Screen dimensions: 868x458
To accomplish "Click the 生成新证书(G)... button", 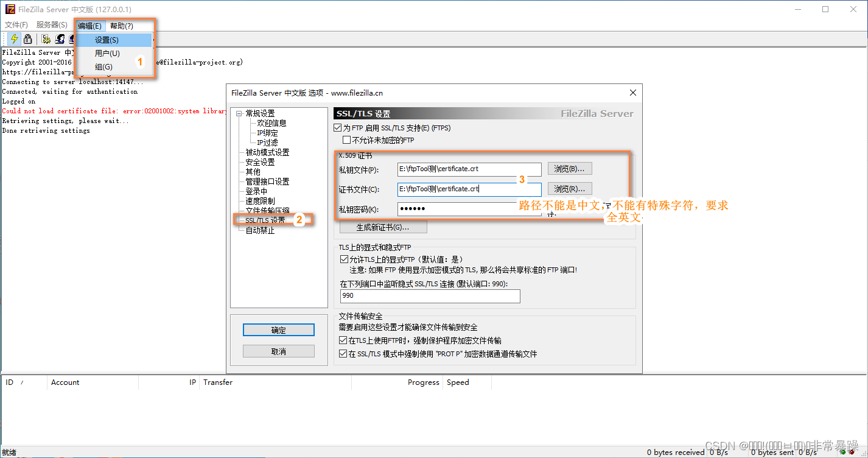I will (383, 227).
